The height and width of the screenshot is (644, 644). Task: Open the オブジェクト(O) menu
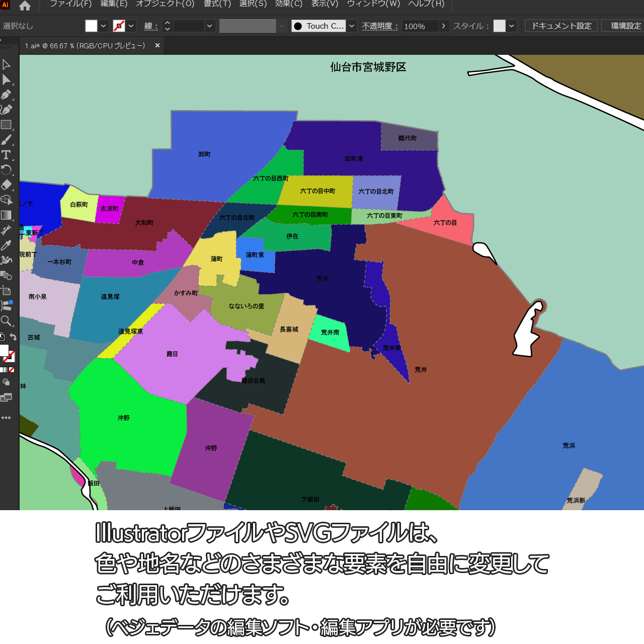(x=165, y=4)
